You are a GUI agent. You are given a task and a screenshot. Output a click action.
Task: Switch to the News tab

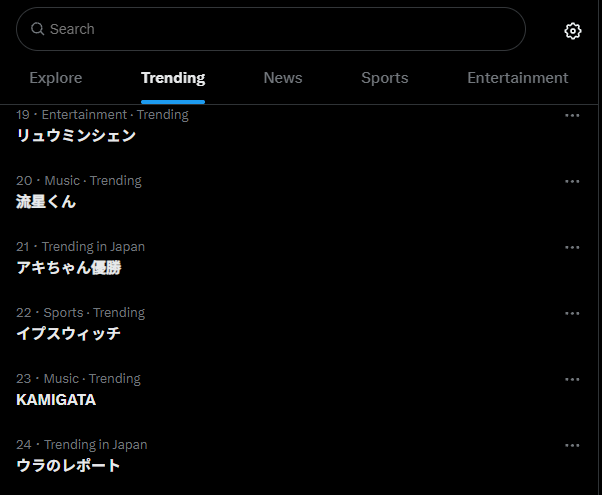(x=283, y=78)
